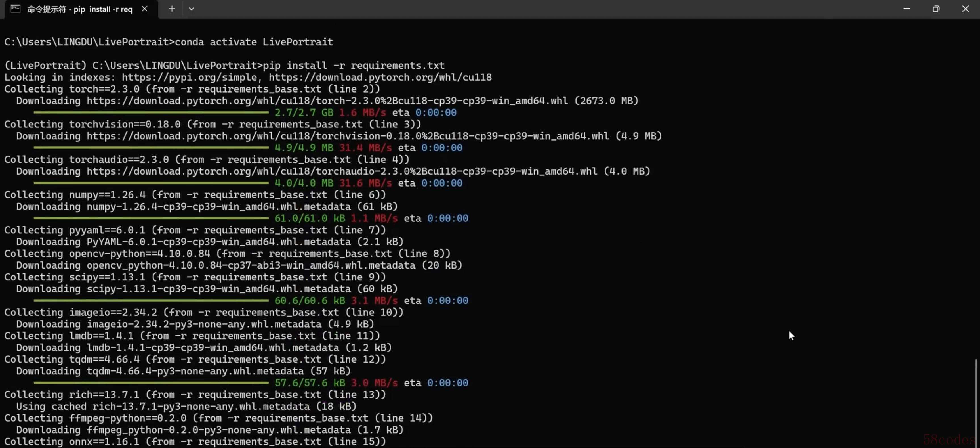
Task: Restore down the terminal window
Action: pyautogui.click(x=936, y=9)
